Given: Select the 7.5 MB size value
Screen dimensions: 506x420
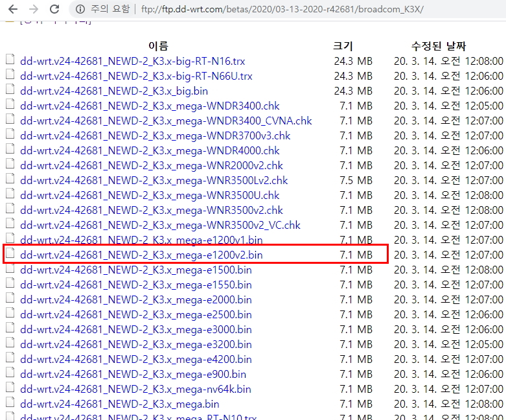Looking at the screenshot, I should click(356, 180).
